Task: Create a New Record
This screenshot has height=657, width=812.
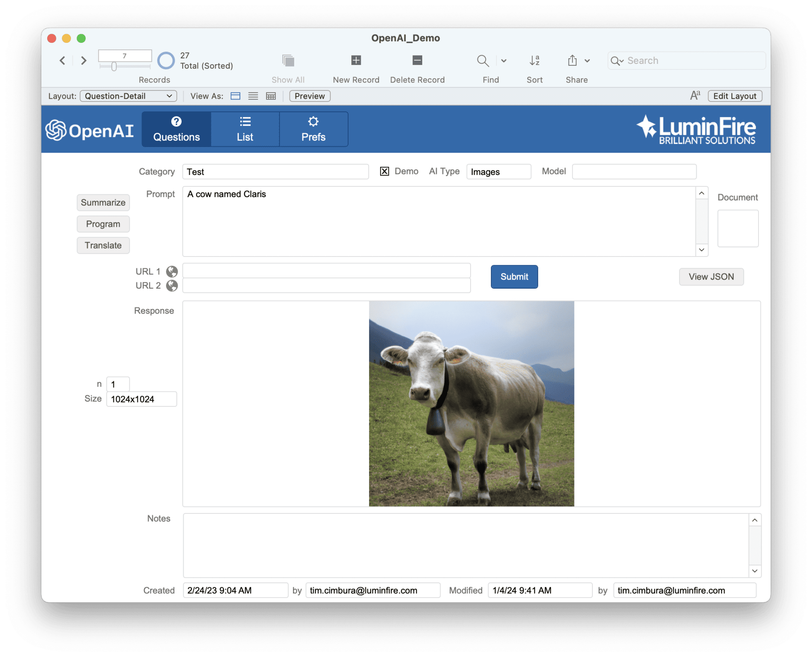Action: (355, 60)
